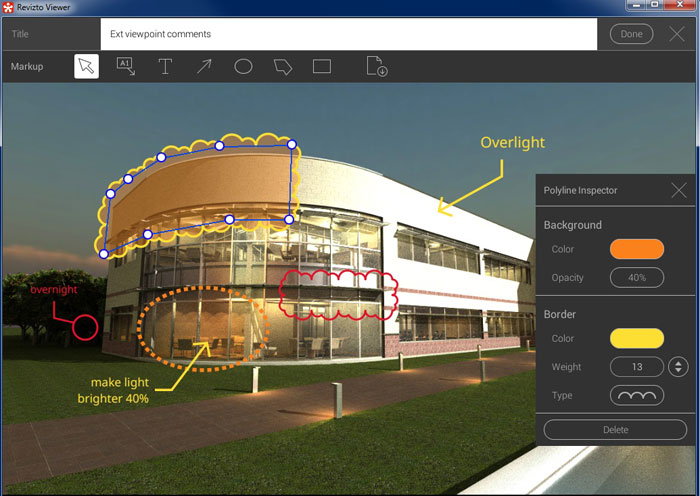Image resolution: width=700 pixels, height=496 pixels.
Task: Choose the Polygon tag shape tool
Action: point(283,67)
